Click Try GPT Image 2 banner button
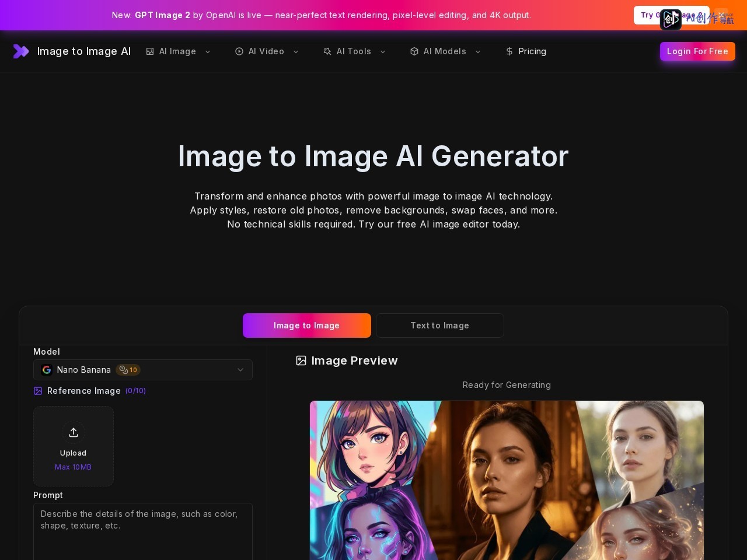This screenshot has height=560, width=747. (x=671, y=15)
